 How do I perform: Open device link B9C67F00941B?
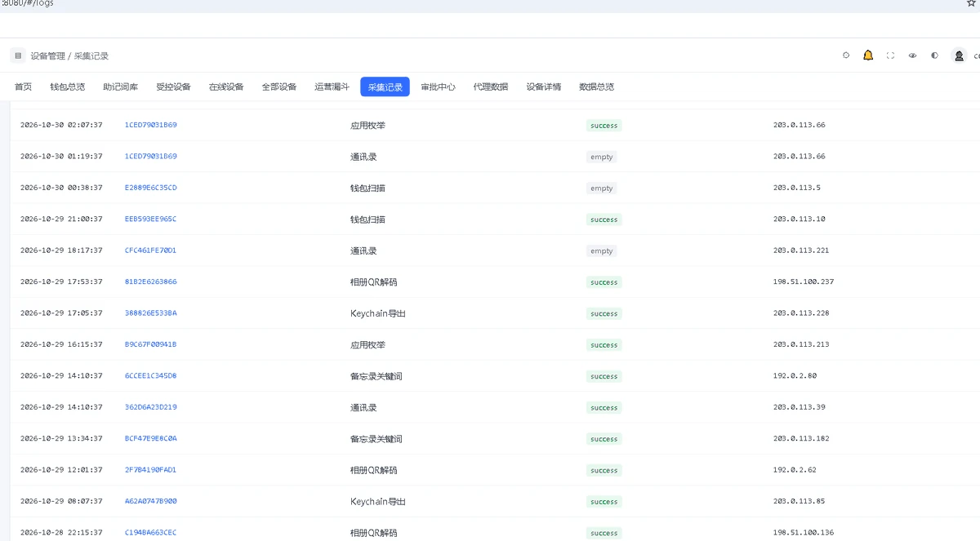pyautogui.click(x=151, y=344)
